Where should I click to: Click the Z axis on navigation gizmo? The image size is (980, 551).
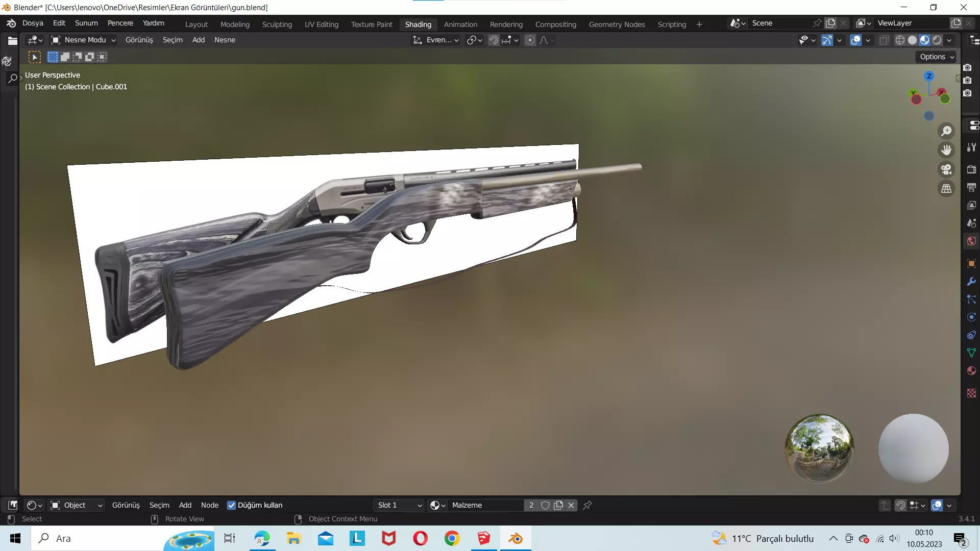coord(929,76)
